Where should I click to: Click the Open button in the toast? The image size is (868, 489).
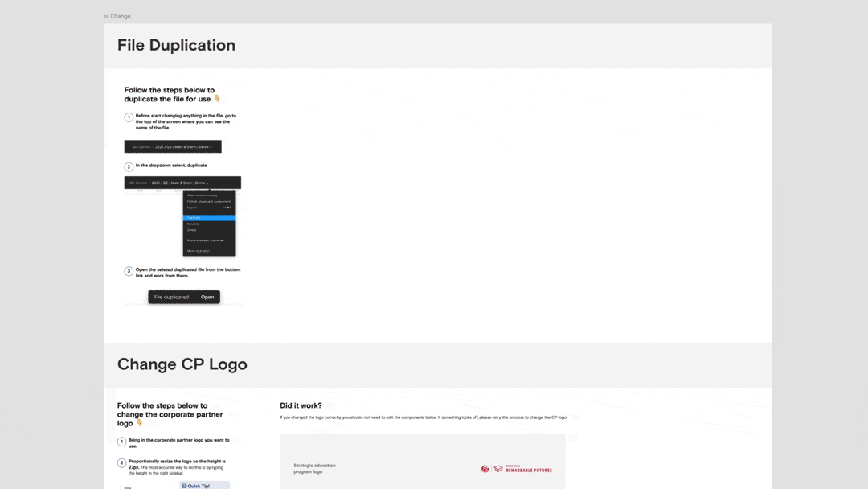tap(207, 297)
